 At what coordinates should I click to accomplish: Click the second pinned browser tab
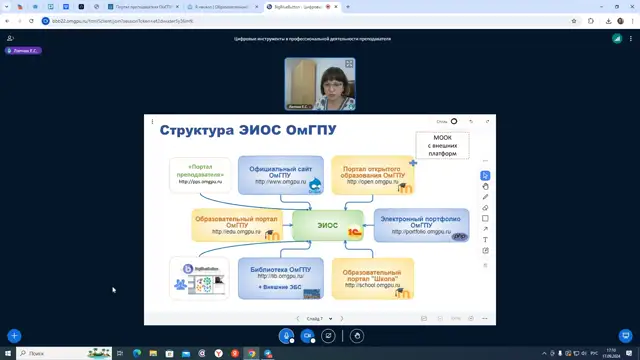tap(35, 7)
